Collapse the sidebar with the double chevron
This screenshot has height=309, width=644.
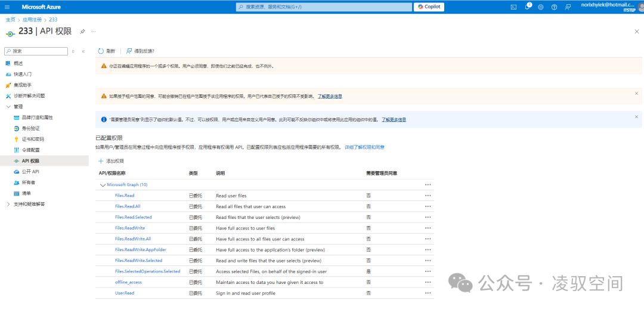pyautogui.click(x=83, y=51)
